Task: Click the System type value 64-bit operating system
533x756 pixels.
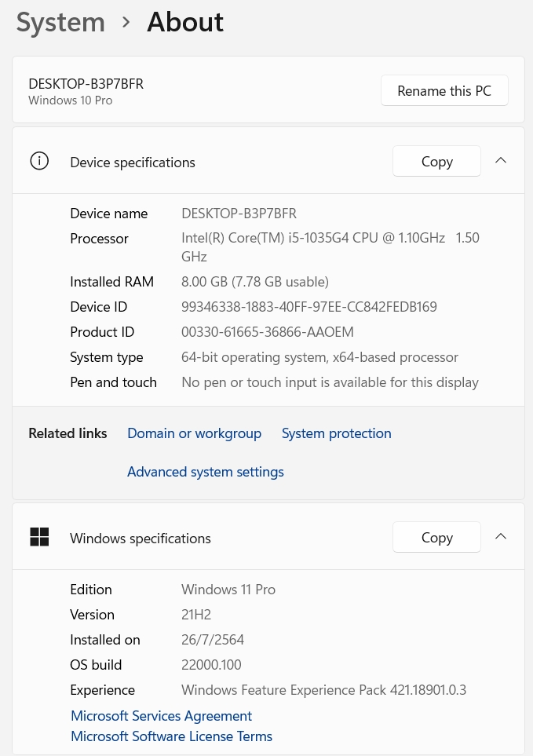Action: (x=319, y=357)
